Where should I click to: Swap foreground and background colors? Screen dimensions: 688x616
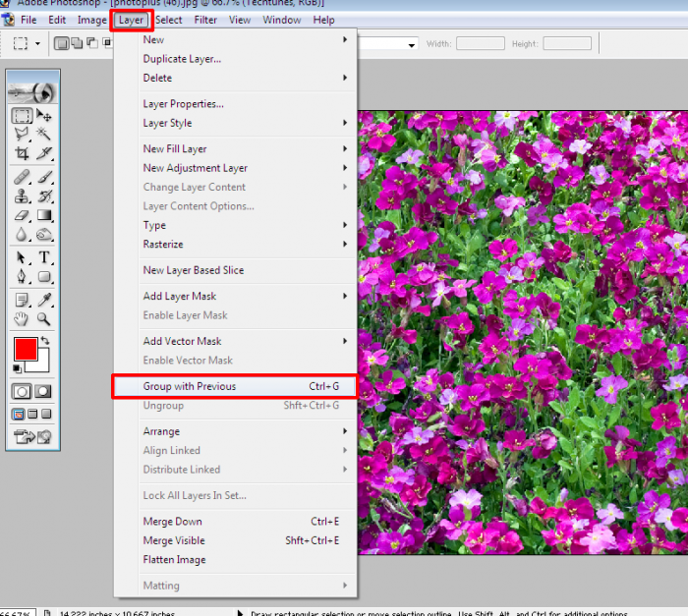pyautogui.click(x=44, y=341)
